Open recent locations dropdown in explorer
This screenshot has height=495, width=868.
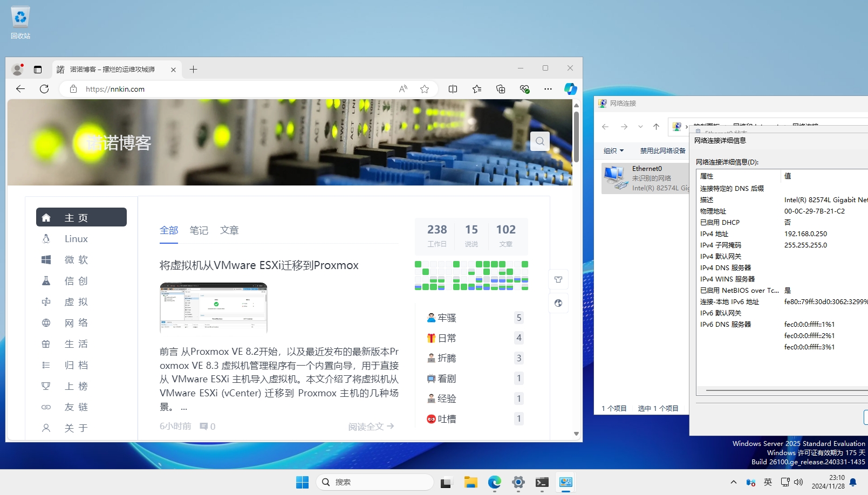[x=640, y=127]
